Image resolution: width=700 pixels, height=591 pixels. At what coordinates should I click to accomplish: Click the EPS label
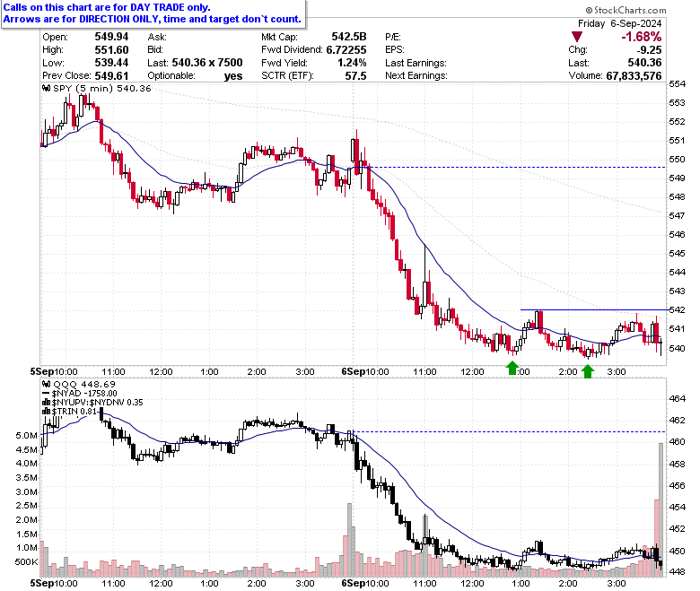[395, 49]
